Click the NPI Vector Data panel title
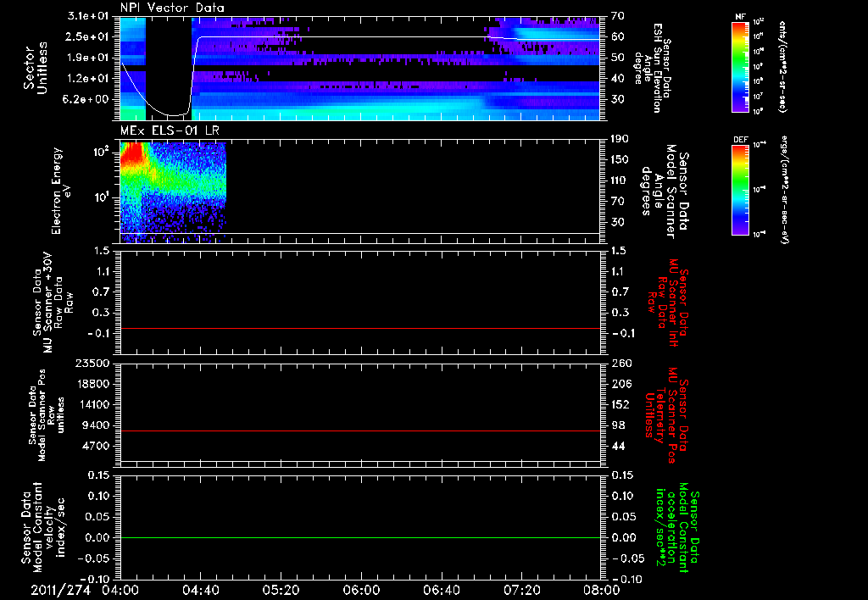868x600 pixels. tap(172, 8)
